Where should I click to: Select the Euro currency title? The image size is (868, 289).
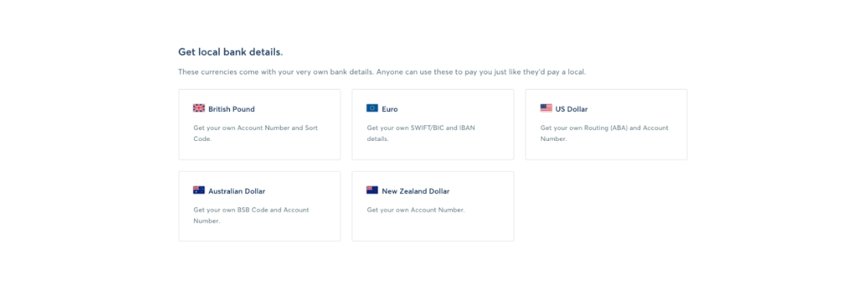[x=390, y=109]
